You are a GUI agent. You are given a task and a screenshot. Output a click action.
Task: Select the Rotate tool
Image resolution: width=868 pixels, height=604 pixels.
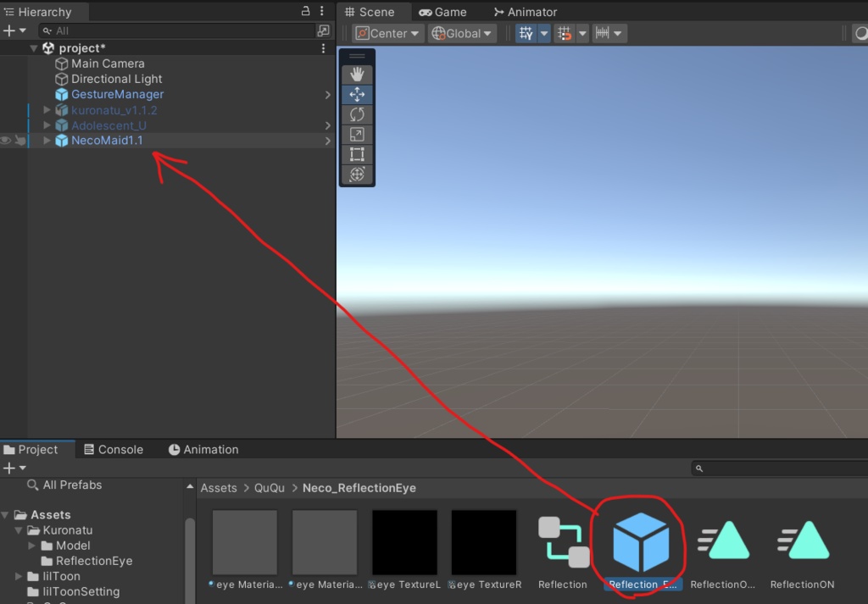point(357,114)
